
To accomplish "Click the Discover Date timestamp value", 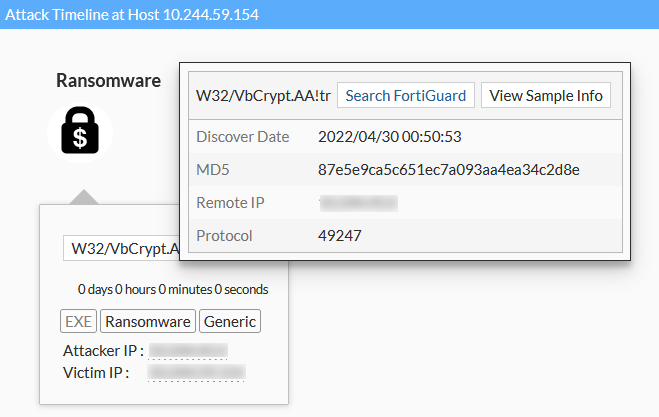I will tap(389, 137).
